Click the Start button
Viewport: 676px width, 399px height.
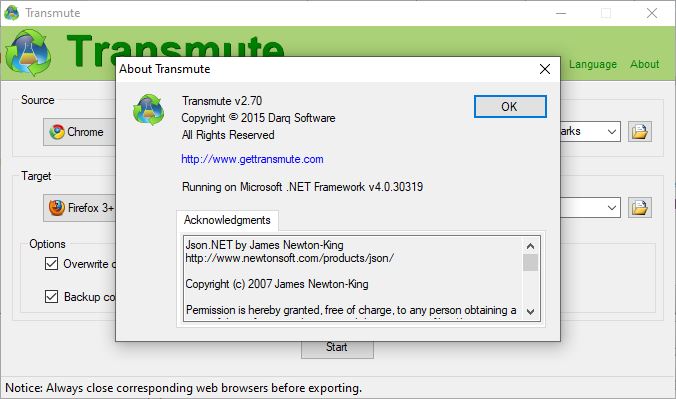(337, 349)
